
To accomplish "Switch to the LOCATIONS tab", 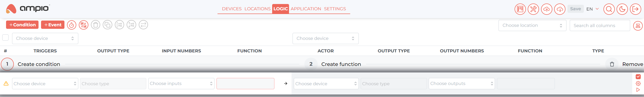I will click(x=257, y=9).
